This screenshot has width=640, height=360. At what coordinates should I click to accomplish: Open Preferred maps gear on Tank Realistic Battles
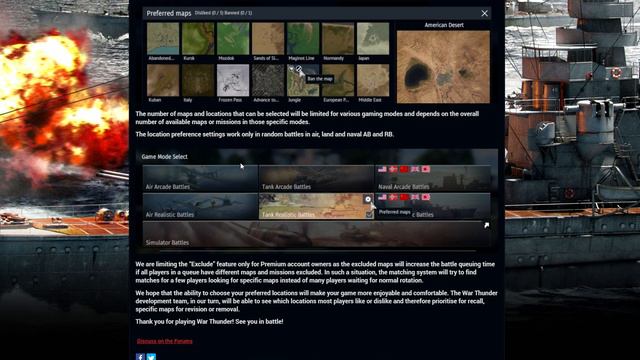pyautogui.click(x=368, y=199)
